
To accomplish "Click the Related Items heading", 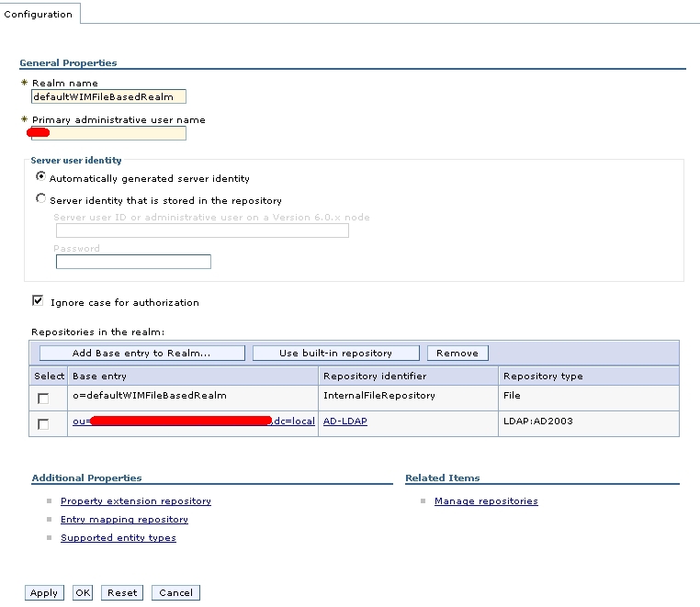I will point(443,478).
